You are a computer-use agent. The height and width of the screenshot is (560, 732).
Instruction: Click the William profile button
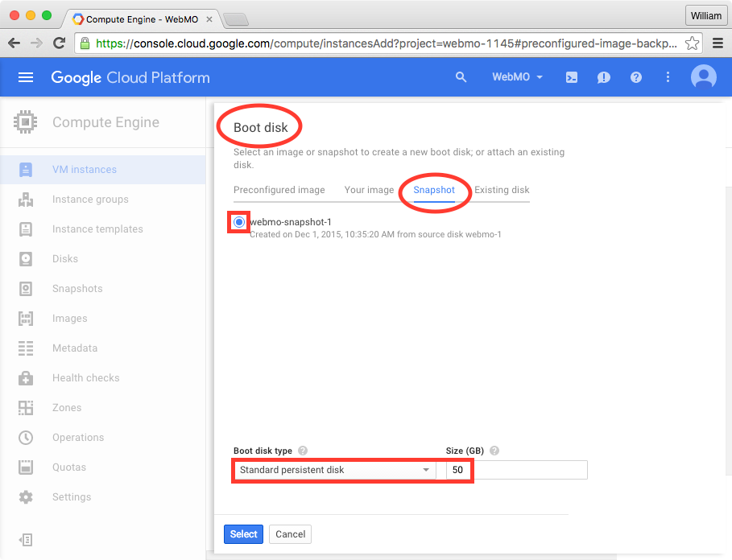tap(706, 16)
